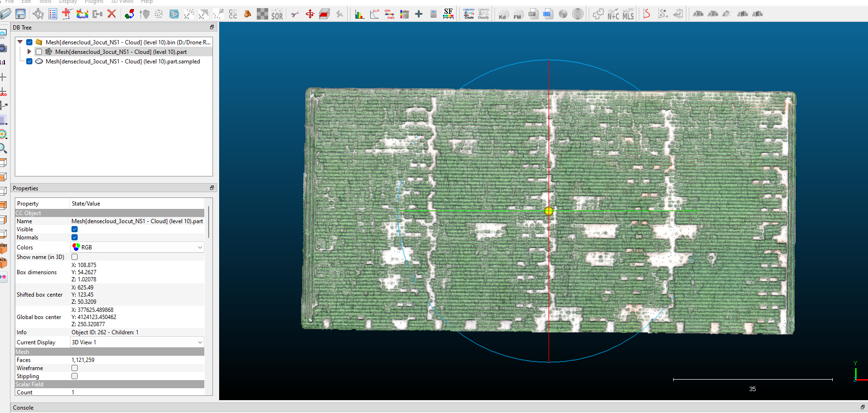
Task: Click the blue sample points on mesh icon
Action: click(x=174, y=14)
